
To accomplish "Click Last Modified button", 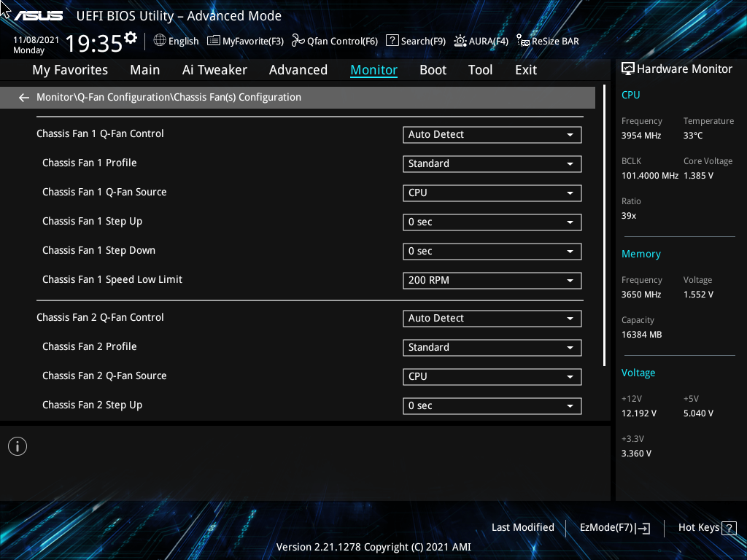I will [522, 528].
